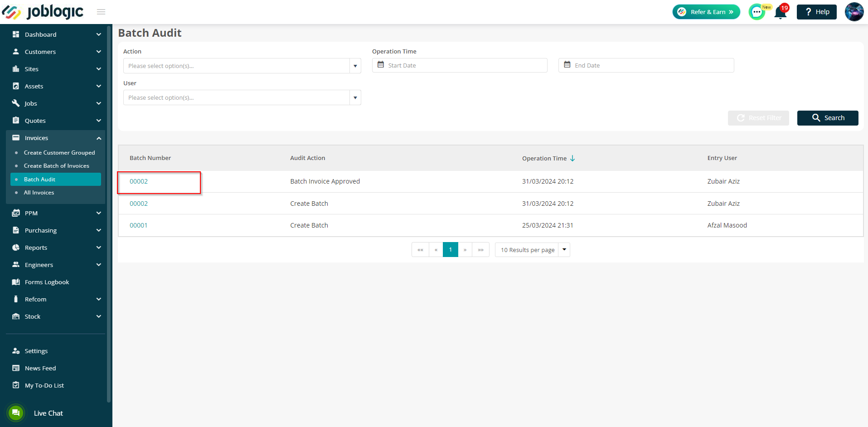Image resolution: width=868 pixels, height=427 pixels.
Task: Click the Settings user-gear icon
Action: point(16,351)
